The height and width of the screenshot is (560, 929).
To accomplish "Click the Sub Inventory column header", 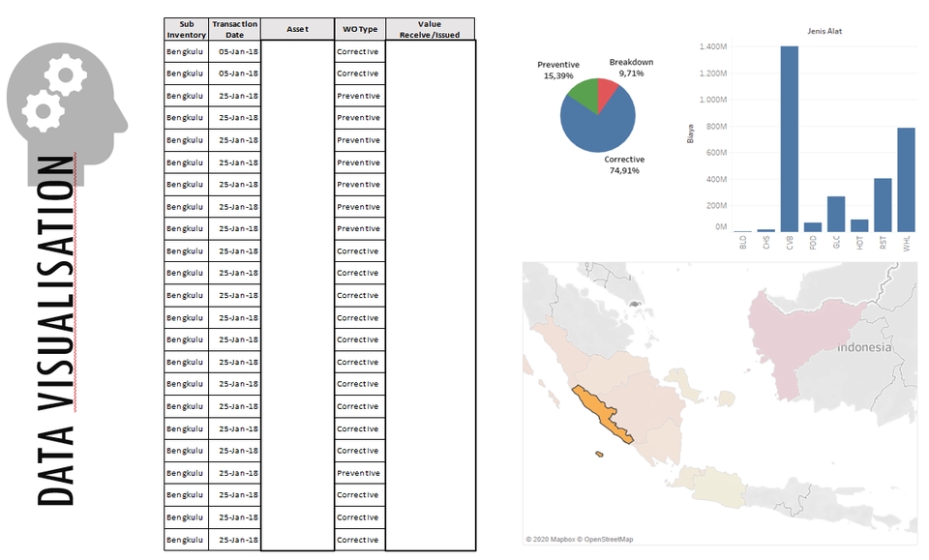I will (x=186, y=30).
